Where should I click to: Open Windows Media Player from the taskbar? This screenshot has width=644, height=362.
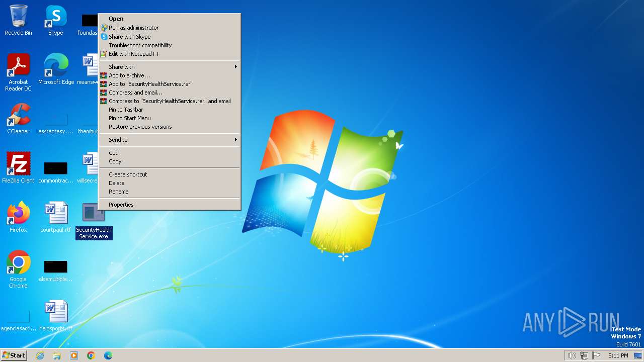(x=74, y=355)
